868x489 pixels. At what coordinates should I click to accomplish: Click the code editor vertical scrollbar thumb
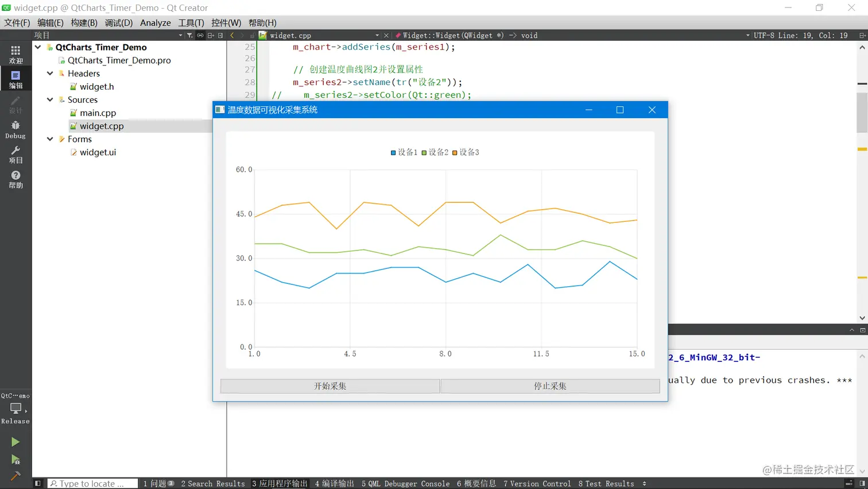pos(862,112)
